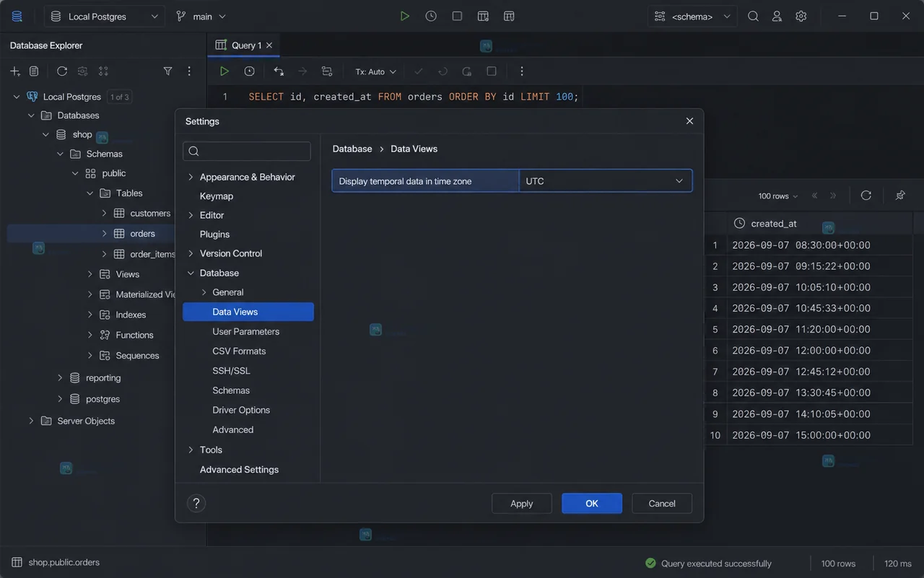
Task: Expand the Server Objects node
Action: pos(31,421)
